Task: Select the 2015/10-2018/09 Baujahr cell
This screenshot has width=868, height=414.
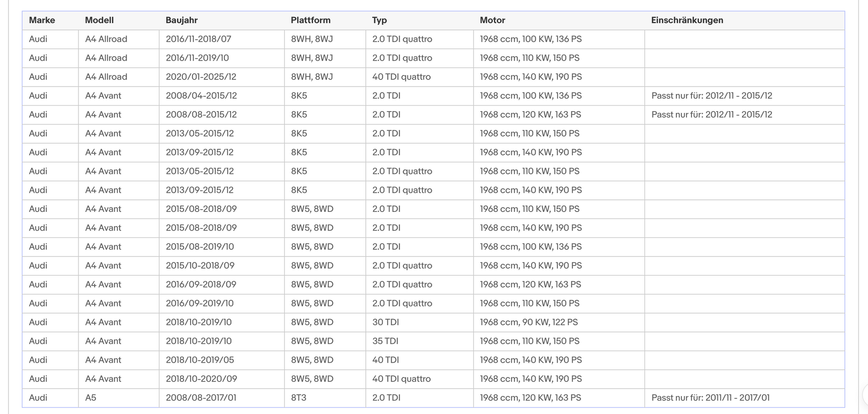Action: click(221, 265)
